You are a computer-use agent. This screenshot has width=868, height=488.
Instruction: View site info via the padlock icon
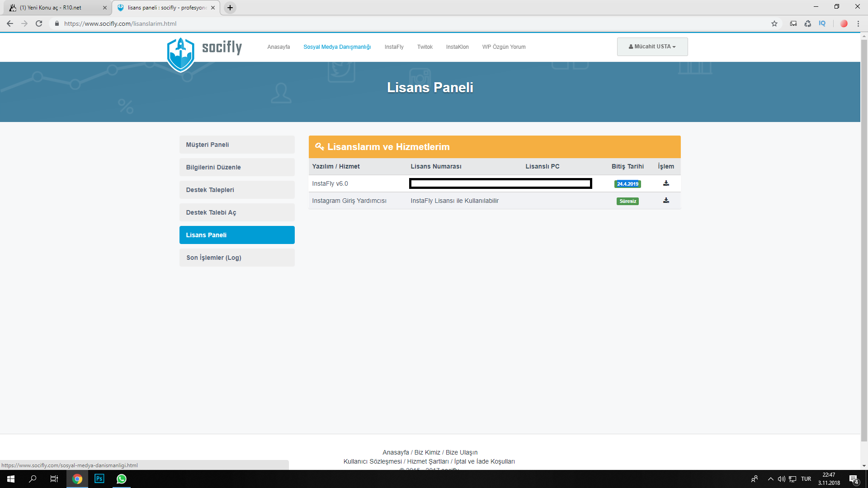pyautogui.click(x=57, y=23)
